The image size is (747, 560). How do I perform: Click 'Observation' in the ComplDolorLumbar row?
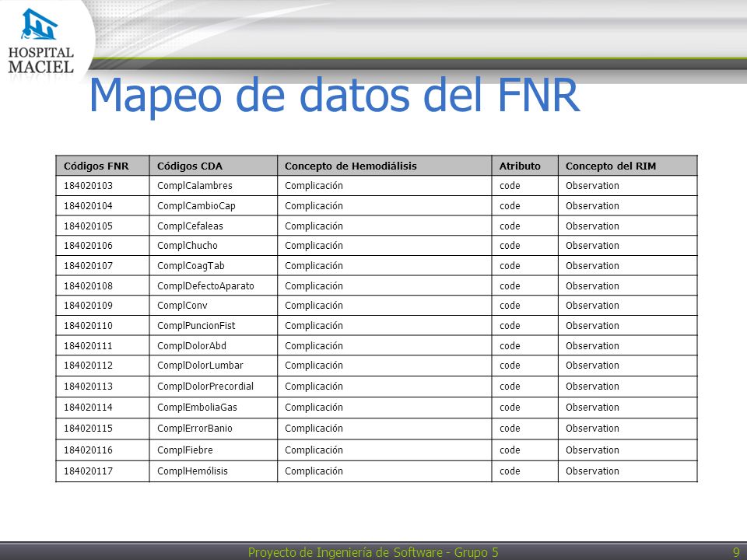tap(592, 366)
